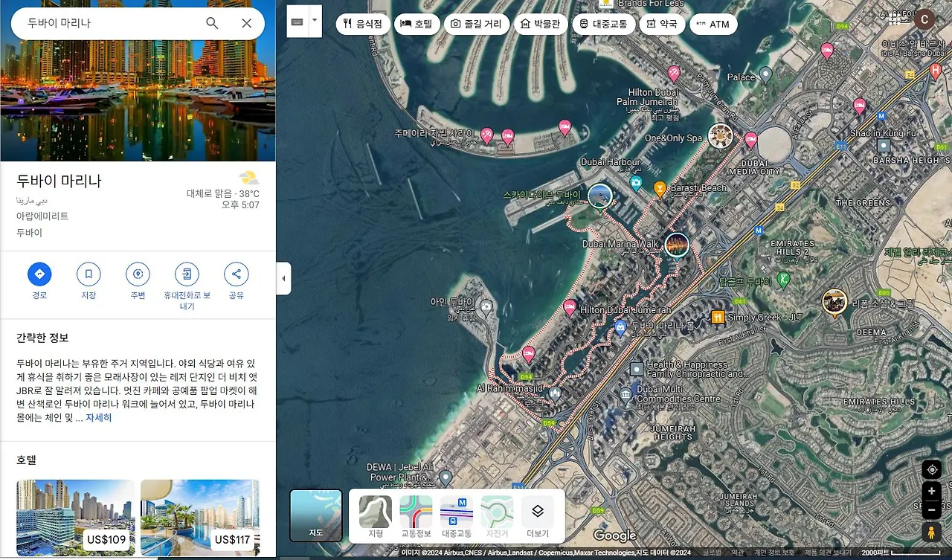Open the input tools dropdown arrow
This screenshot has height=560, width=952.
(315, 22)
